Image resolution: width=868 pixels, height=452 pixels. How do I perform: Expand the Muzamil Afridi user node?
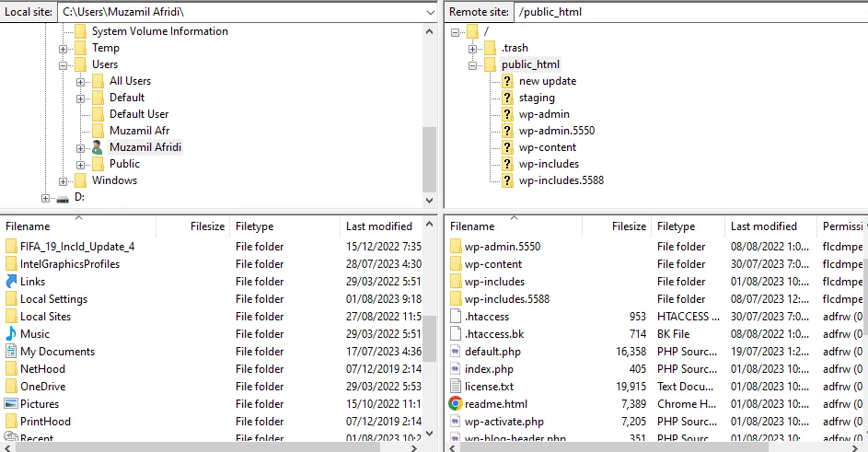[x=81, y=148]
